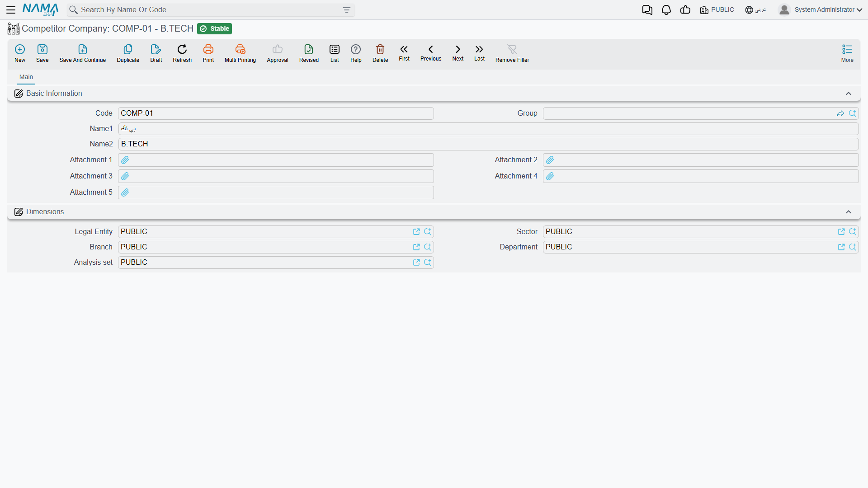Open Multi Printing

point(240,53)
